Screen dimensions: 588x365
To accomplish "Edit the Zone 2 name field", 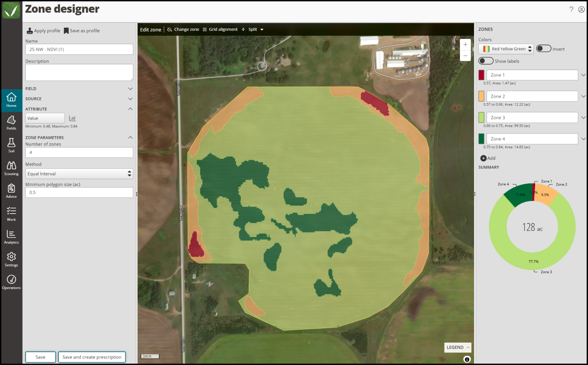I will [x=532, y=96].
